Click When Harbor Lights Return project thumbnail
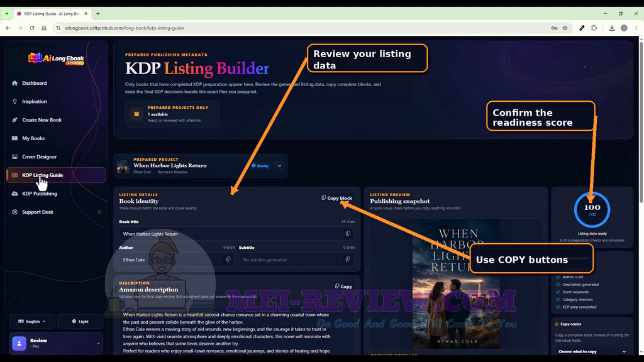This screenshot has width=644, height=362. point(123,166)
